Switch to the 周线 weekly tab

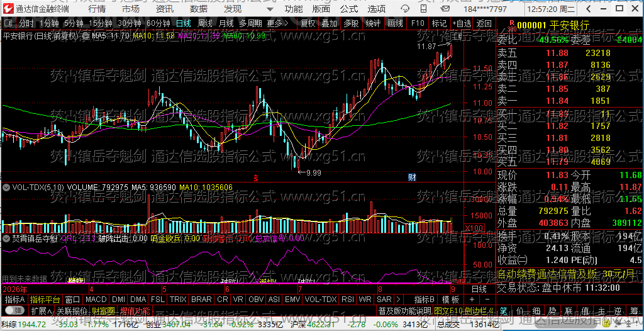[204, 23]
